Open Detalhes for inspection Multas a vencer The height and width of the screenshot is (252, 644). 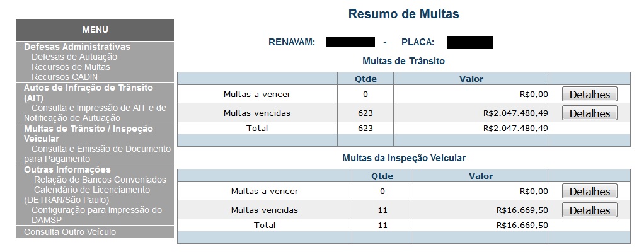(589, 192)
